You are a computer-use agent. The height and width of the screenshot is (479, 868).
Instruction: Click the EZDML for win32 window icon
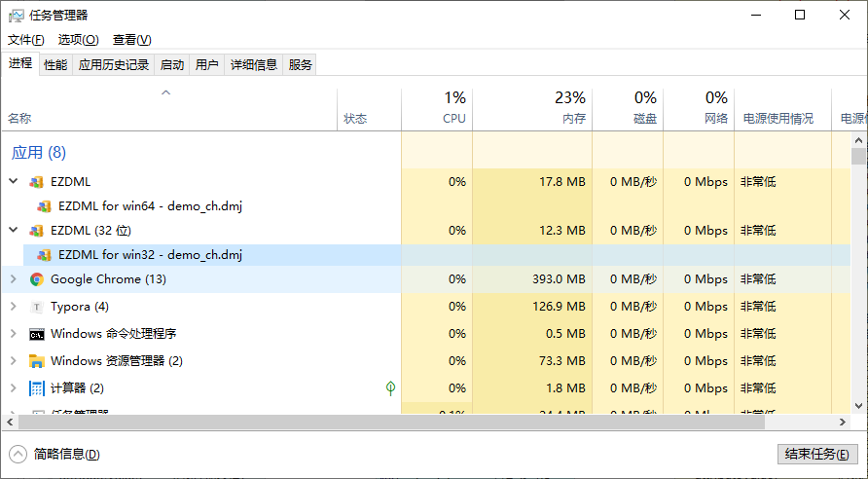pos(45,255)
